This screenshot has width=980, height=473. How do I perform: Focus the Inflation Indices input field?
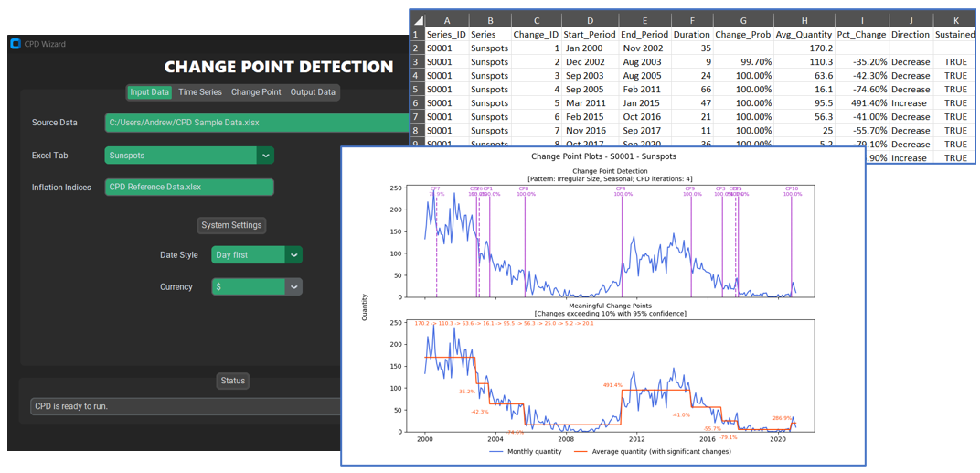click(189, 188)
